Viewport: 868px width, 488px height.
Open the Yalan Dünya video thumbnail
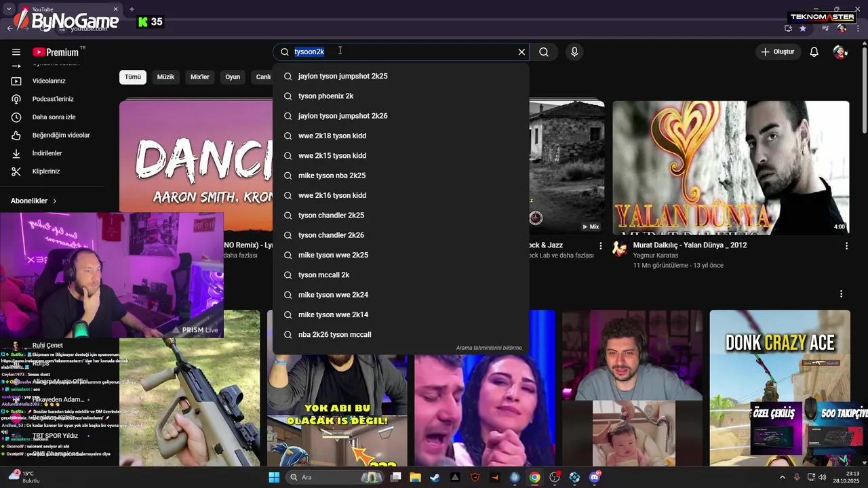click(x=730, y=167)
